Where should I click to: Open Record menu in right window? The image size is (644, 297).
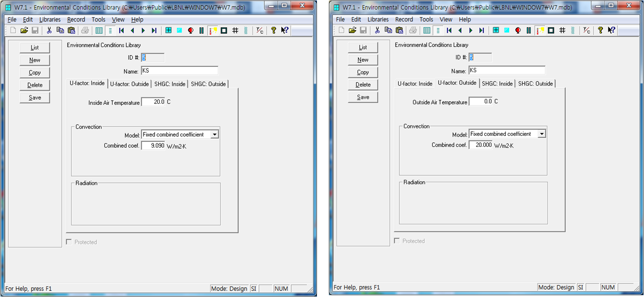404,20
